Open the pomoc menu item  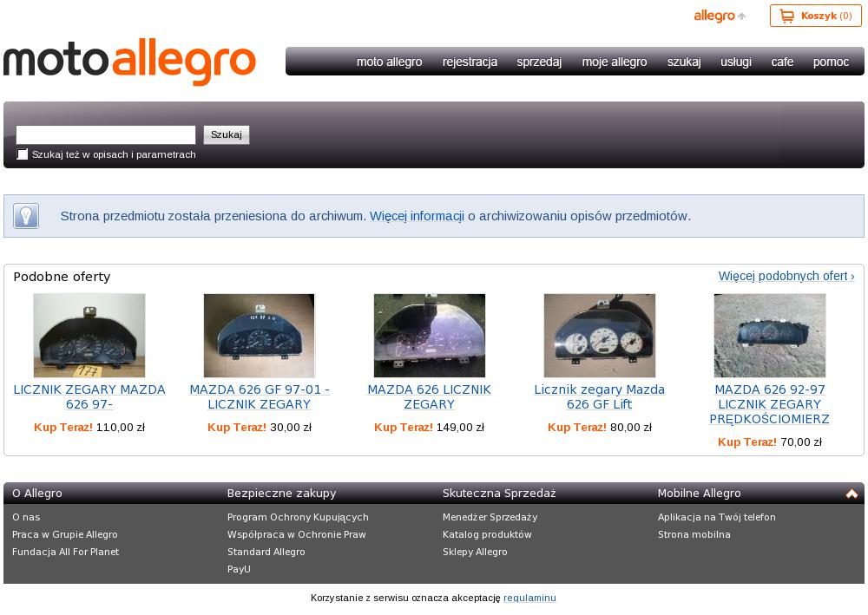(x=831, y=62)
